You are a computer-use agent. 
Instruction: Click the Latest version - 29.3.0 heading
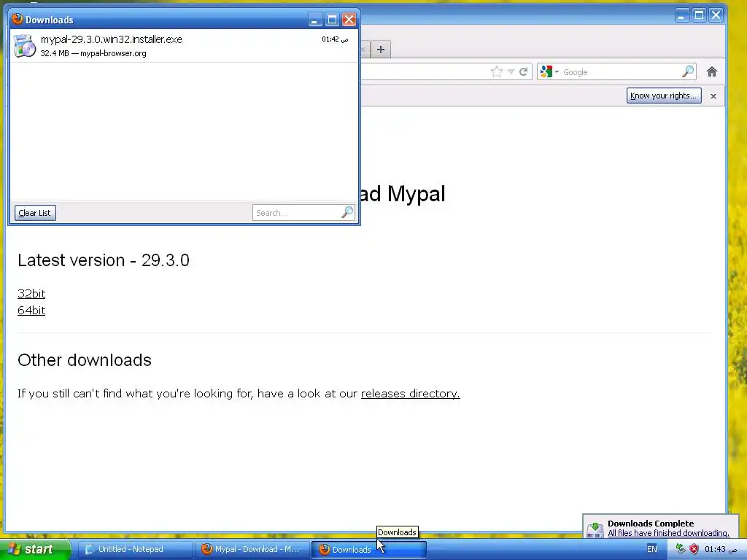104,260
